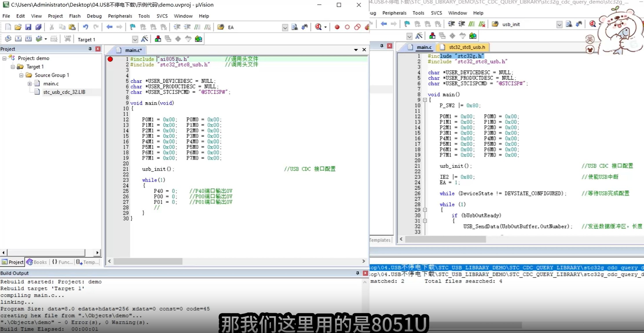Screen dimensions: 644x333
Task: Select stc_usb_cdc_32.LIB in project tree
Action: (x=64, y=92)
